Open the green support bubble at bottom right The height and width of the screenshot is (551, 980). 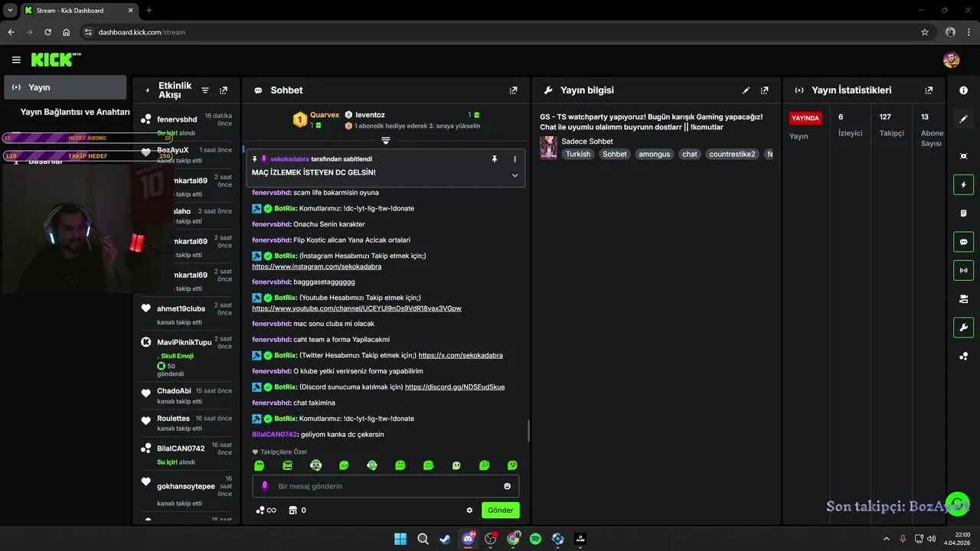(x=957, y=504)
